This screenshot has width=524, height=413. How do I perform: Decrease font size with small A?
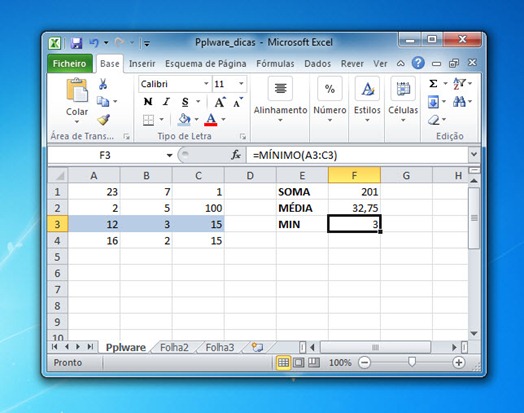pyautogui.click(x=238, y=102)
